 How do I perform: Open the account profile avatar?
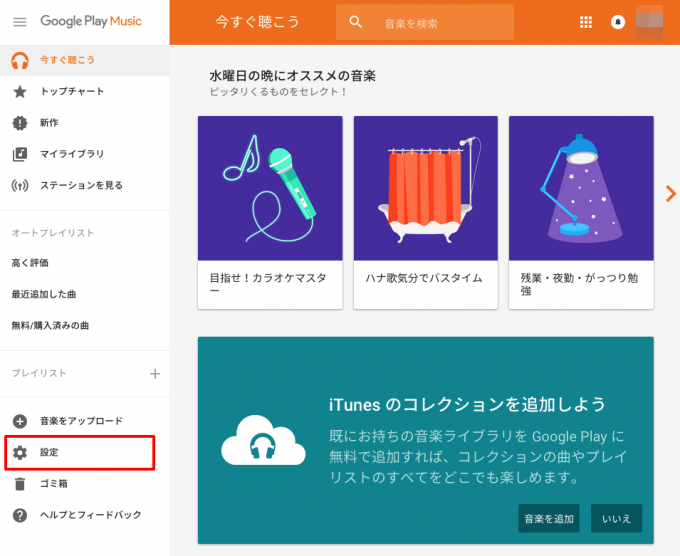coord(649,22)
